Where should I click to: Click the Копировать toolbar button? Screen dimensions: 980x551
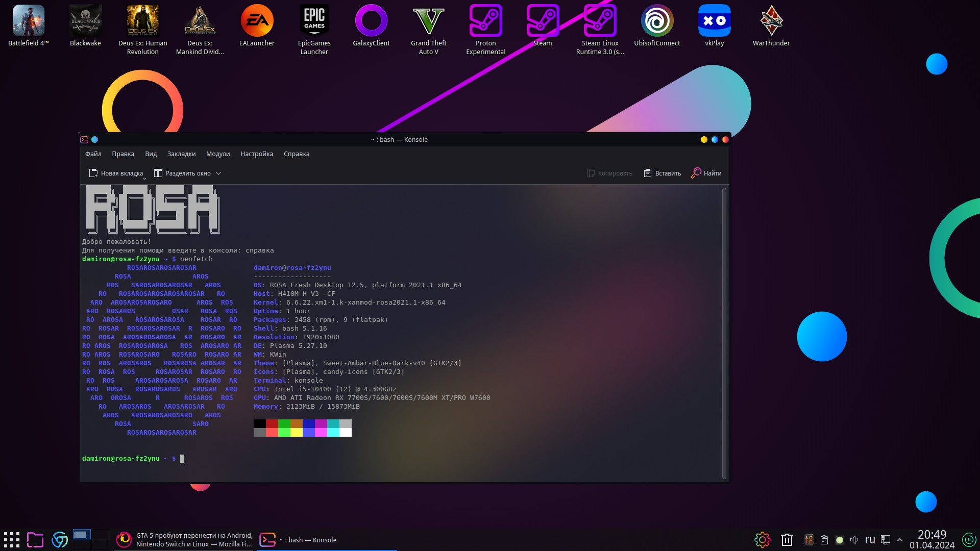(609, 173)
